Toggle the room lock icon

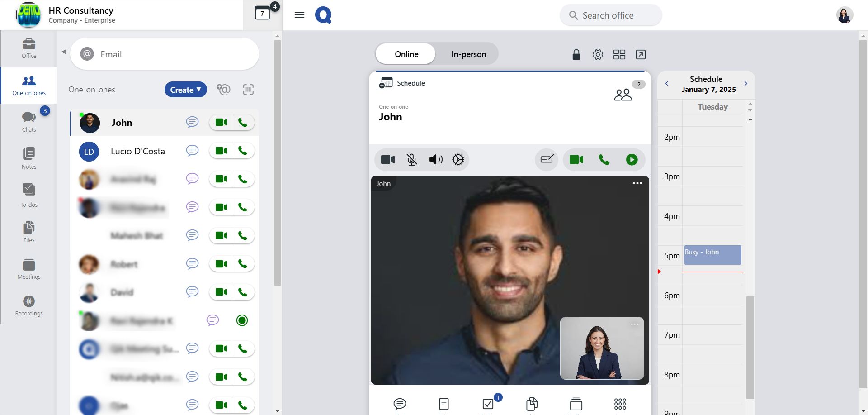(x=576, y=55)
